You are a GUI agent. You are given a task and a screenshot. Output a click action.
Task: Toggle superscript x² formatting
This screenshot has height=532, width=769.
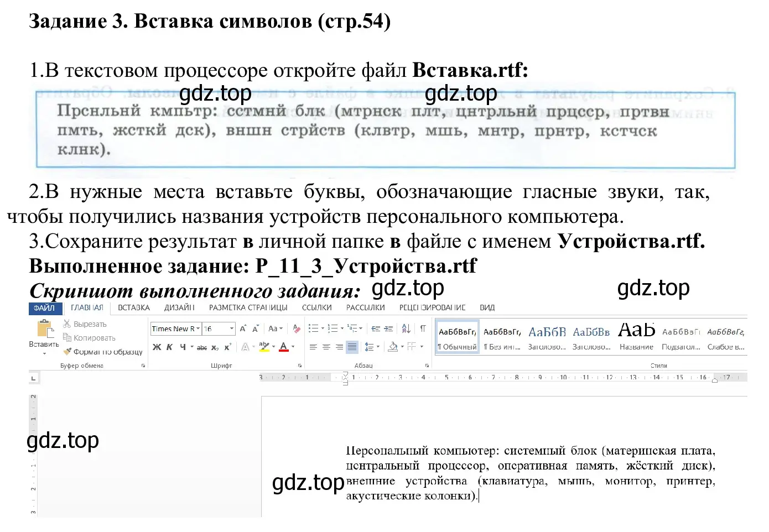[227, 347]
